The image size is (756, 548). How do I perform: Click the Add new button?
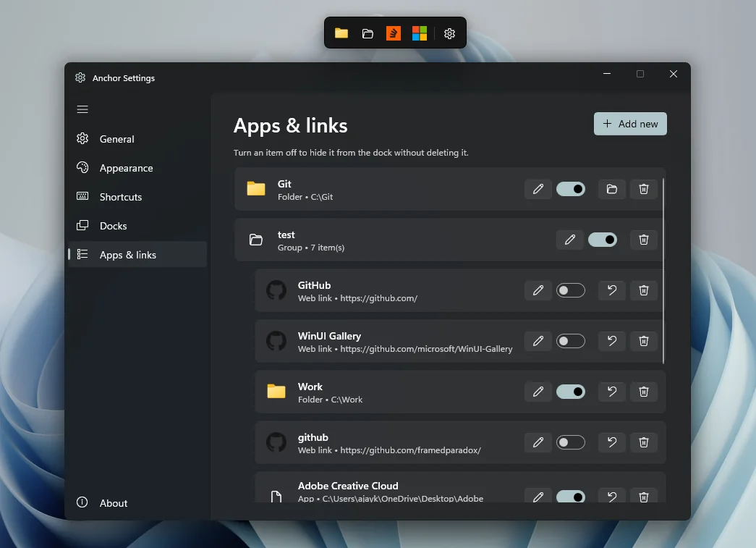630,124
